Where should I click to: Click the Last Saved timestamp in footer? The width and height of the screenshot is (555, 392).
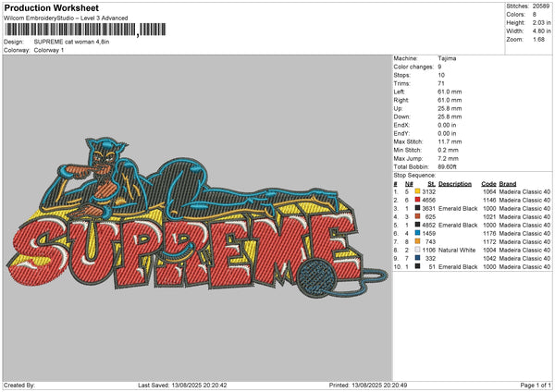pos(181,386)
